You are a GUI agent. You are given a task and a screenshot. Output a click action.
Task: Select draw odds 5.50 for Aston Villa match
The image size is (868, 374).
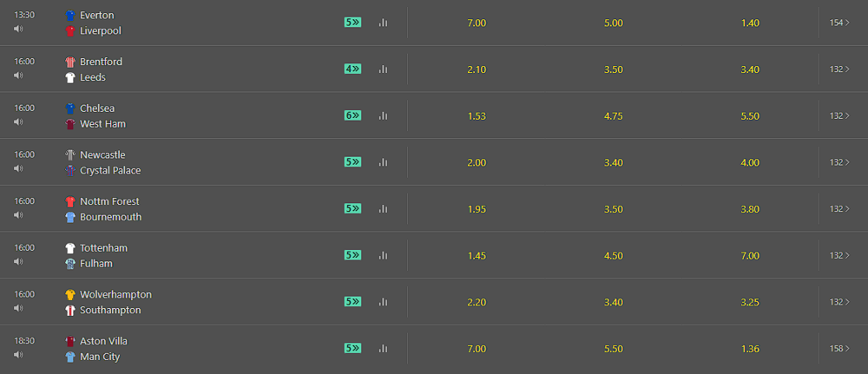(614, 349)
